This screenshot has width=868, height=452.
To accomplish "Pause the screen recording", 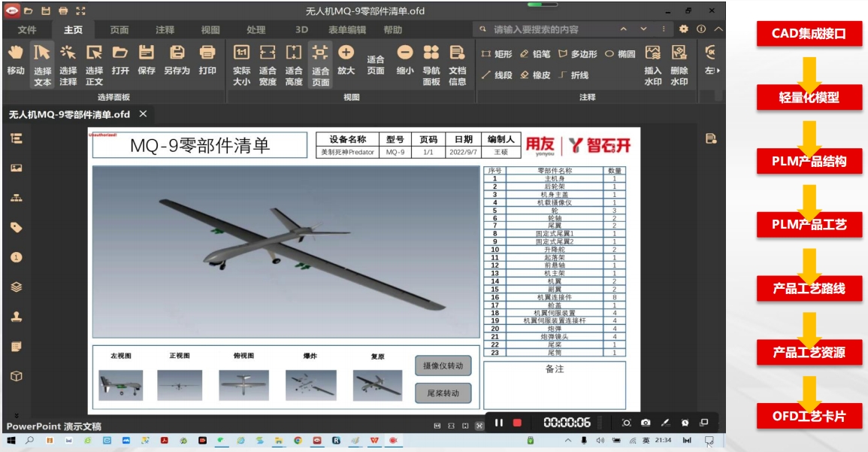I will 499,423.
